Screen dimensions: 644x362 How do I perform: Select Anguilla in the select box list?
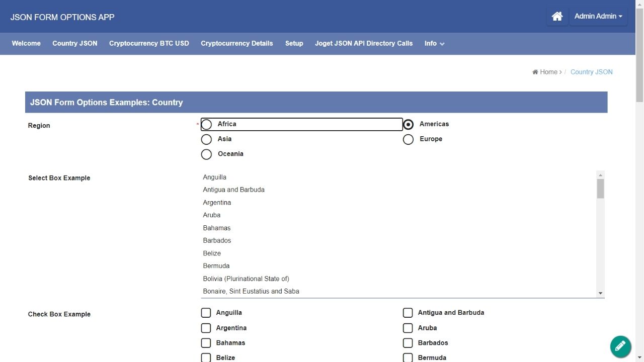click(398, 177)
